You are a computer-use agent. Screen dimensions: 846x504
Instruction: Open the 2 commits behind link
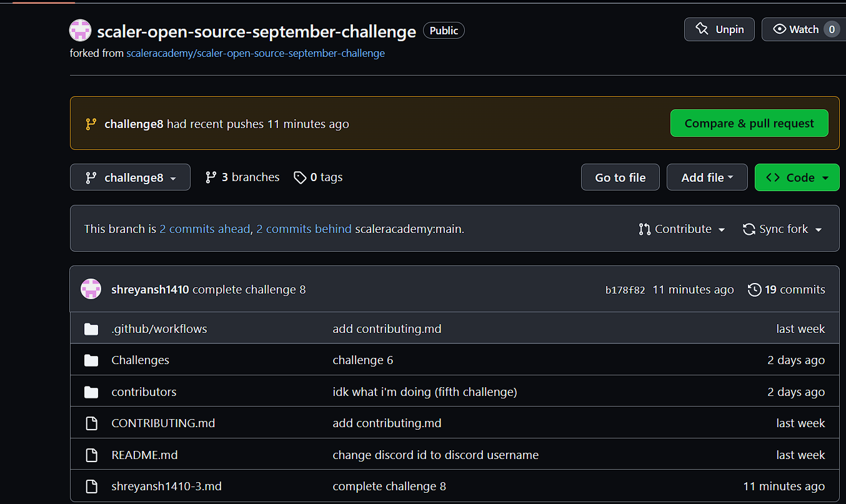pyautogui.click(x=304, y=229)
